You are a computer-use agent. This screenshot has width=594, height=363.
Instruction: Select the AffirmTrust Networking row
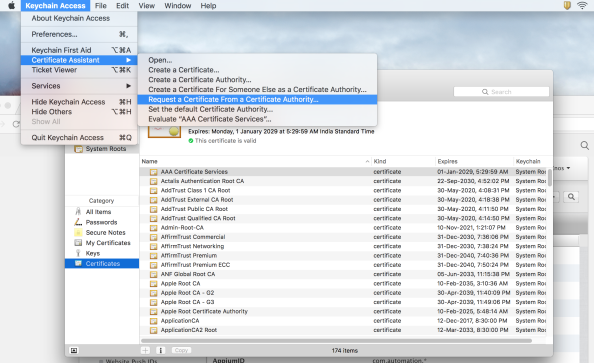[343, 246]
